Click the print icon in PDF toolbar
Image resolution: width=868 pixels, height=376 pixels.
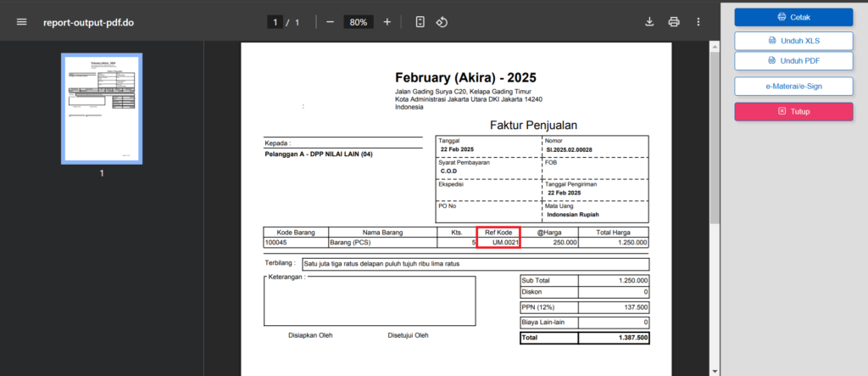(x=674, y=22)
